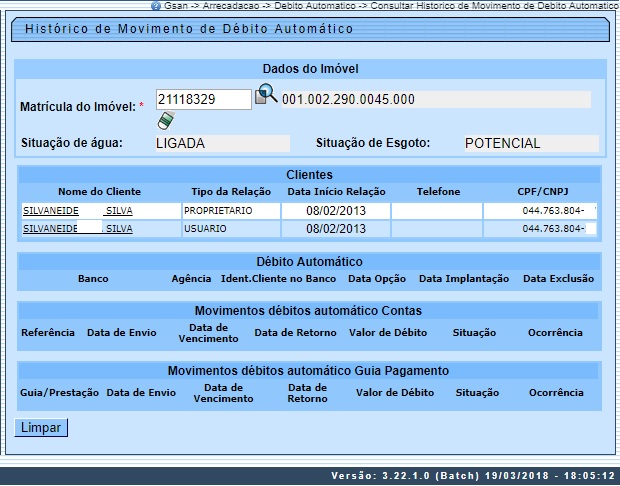Focus the Matrícula do Imóvel input field
This screenshot has height=486, width=620.
pyautogui.click(x=204, y=99)
